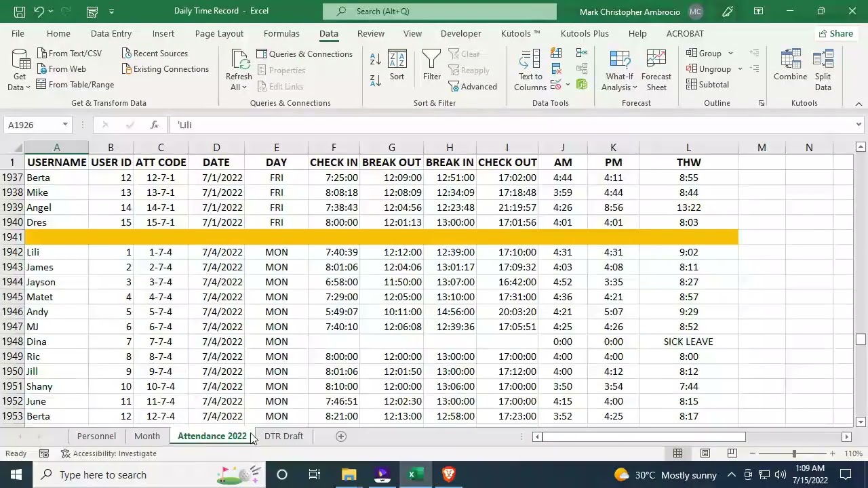Select column header L
The height and width of the screenshot is (488, 868).
point(688,148)
